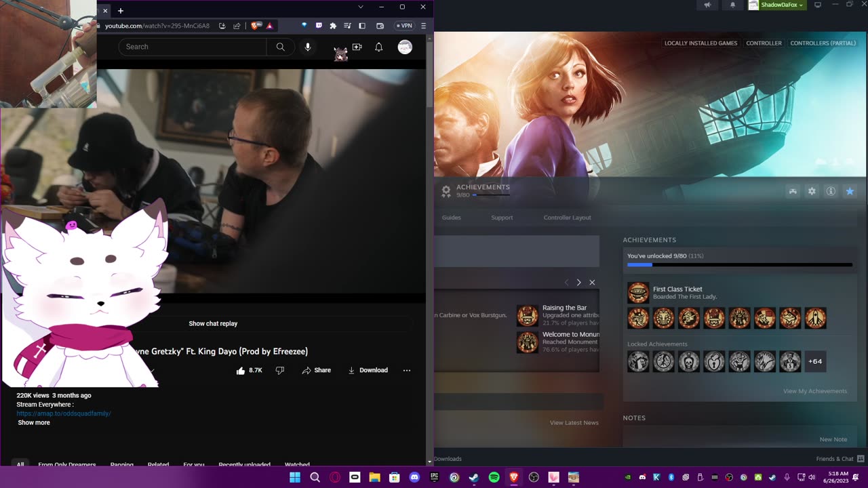Click the heart-lock locked achievement icon
The width and height of the screenshot is (868, 488).
click(714, 361)
